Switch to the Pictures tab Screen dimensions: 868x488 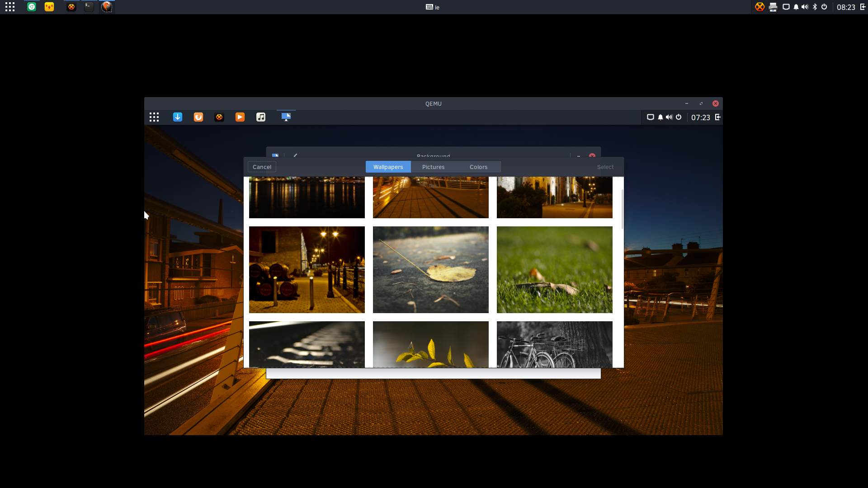(433, 167)
